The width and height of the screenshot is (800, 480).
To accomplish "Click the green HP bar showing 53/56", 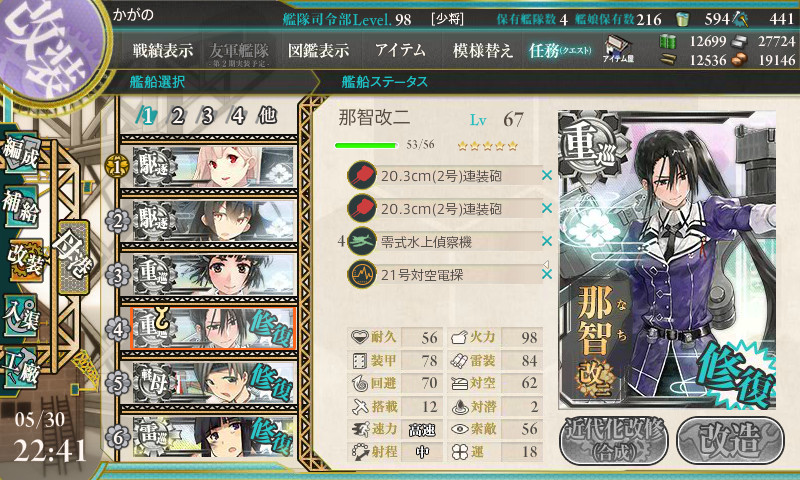I will tap(366, 145).
